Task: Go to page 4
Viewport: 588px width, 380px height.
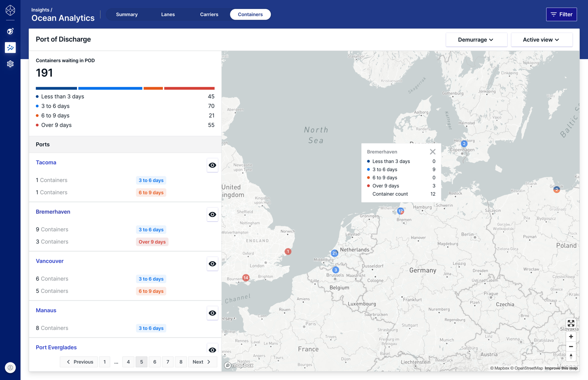Action: (x=128, y=362)
